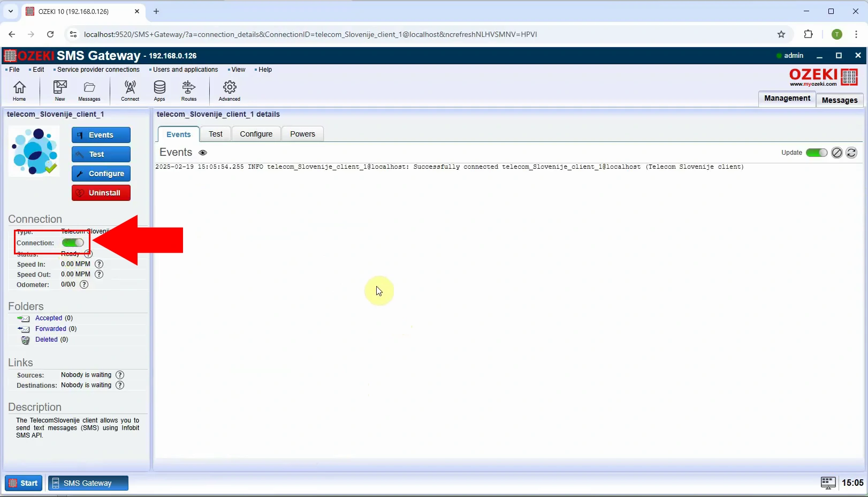Image resolution: width=868 pixels, height=497 pixels.
Task: Reload the browser page
Action: click(50, 34)
